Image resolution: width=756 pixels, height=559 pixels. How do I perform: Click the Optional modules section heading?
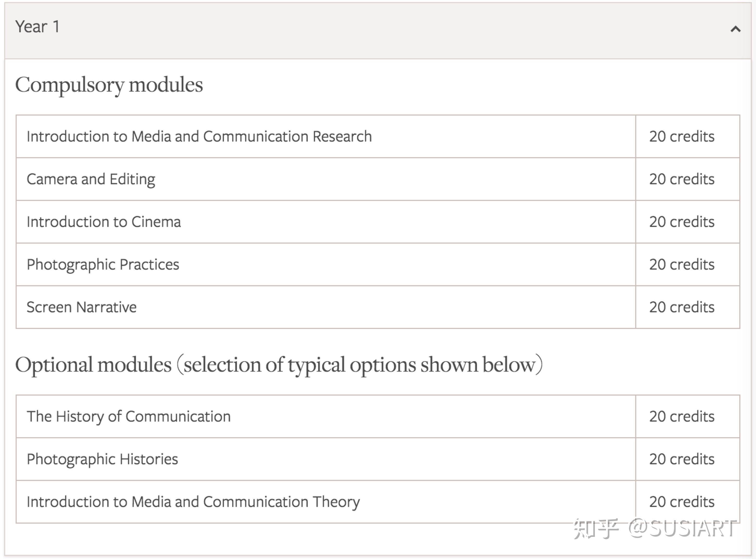pos(279,365)
